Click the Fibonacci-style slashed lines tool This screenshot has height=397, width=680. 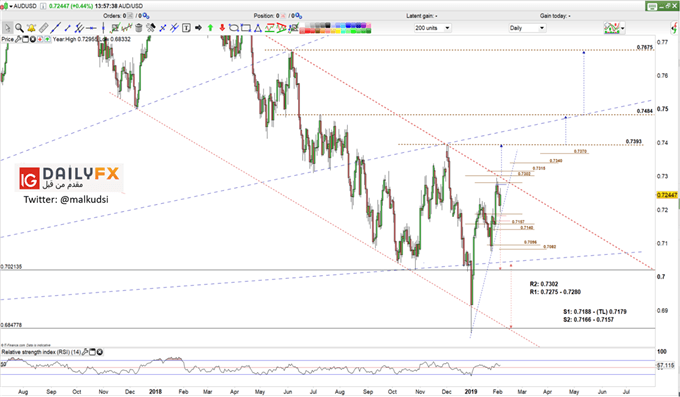coord(174,28)
